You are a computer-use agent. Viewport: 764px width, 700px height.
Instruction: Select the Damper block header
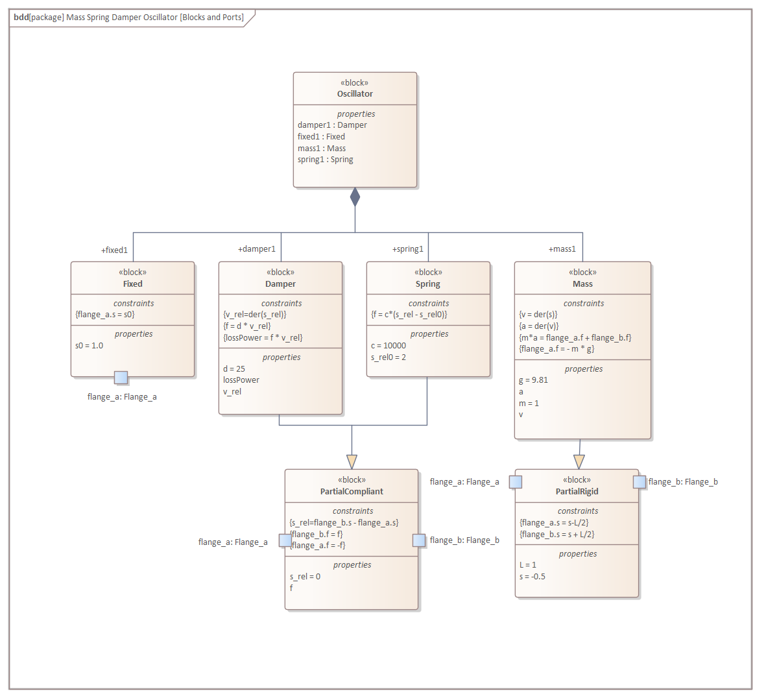click(x=280, y=284)
